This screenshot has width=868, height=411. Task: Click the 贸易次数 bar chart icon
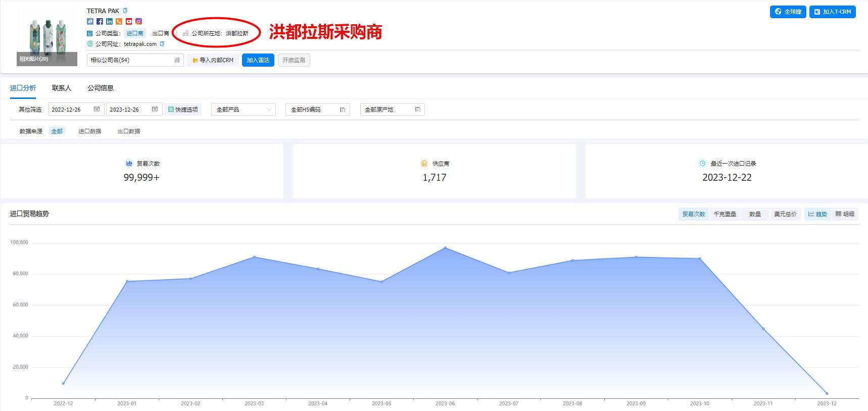coord(129,163)
